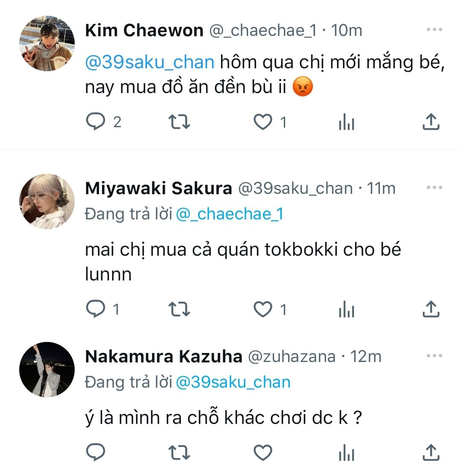Viewport: 461px width, 476px height.
Task: Open Kim Chaewon's profile picture
Action: [47, 44]
